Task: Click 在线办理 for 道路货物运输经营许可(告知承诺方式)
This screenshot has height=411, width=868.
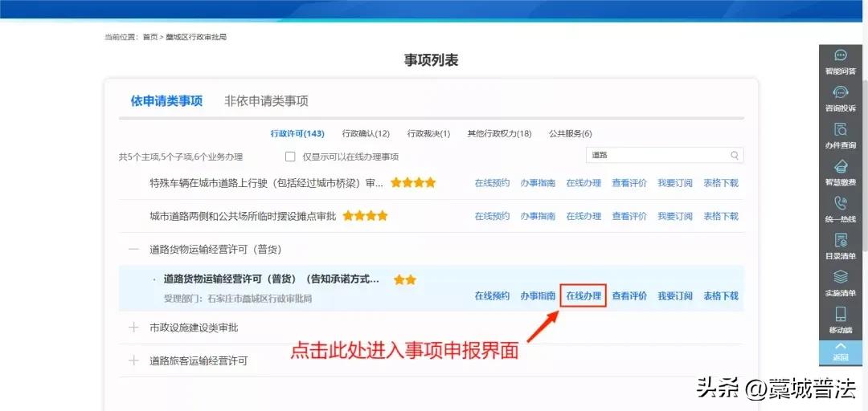Action: coord(583,296)
